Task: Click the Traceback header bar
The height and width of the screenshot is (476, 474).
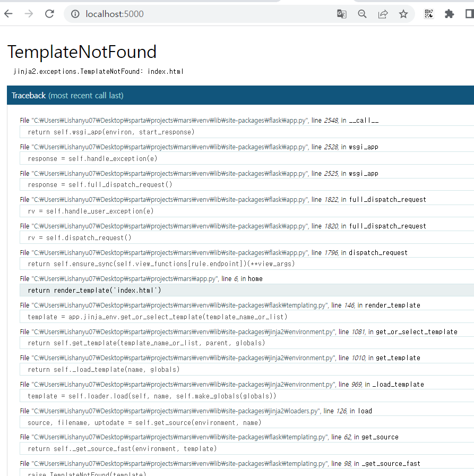Action: click(x=240, y=95)
